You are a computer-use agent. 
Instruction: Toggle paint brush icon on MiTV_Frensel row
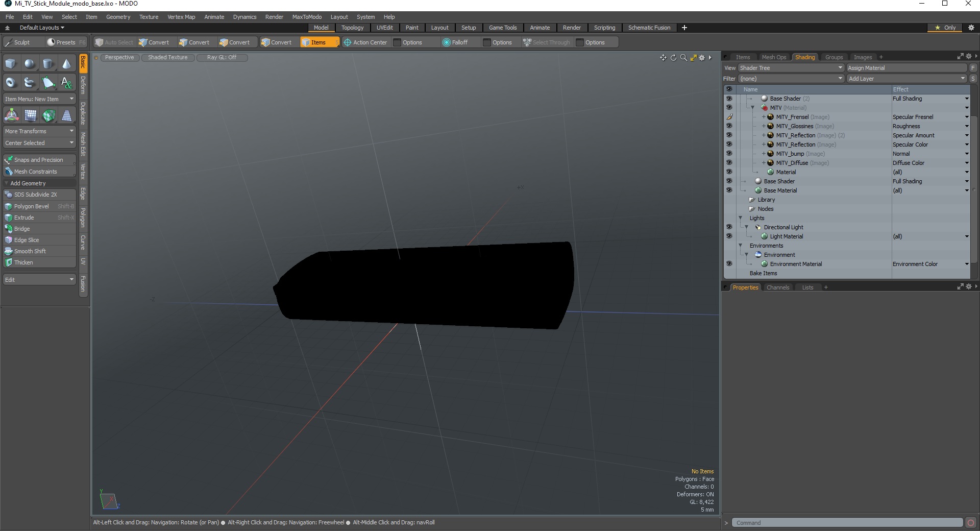tap(729, 117)
